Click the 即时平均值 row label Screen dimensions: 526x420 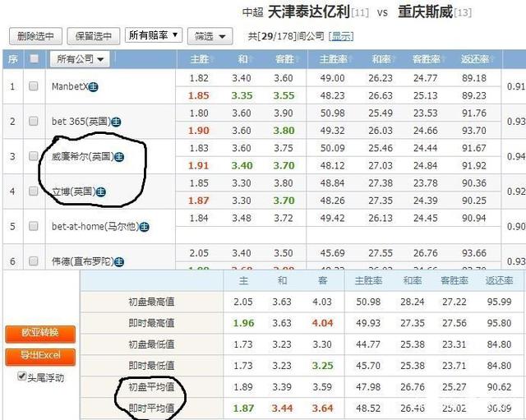[151, 408]
